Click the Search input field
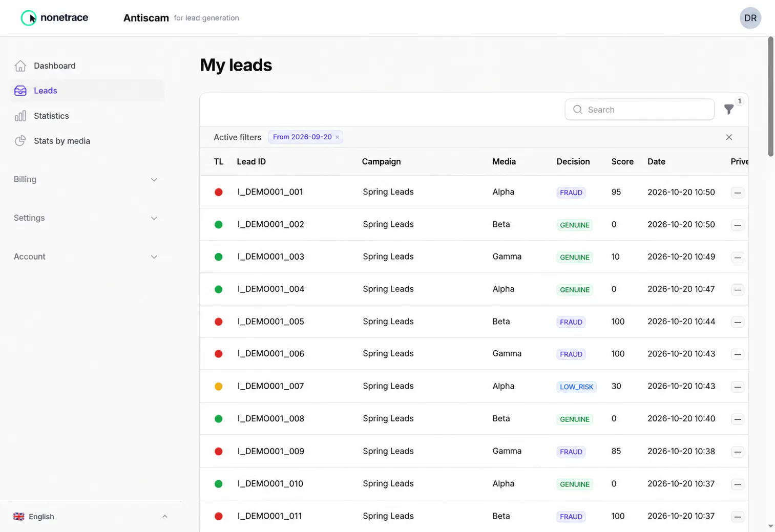 click(640, 110)
